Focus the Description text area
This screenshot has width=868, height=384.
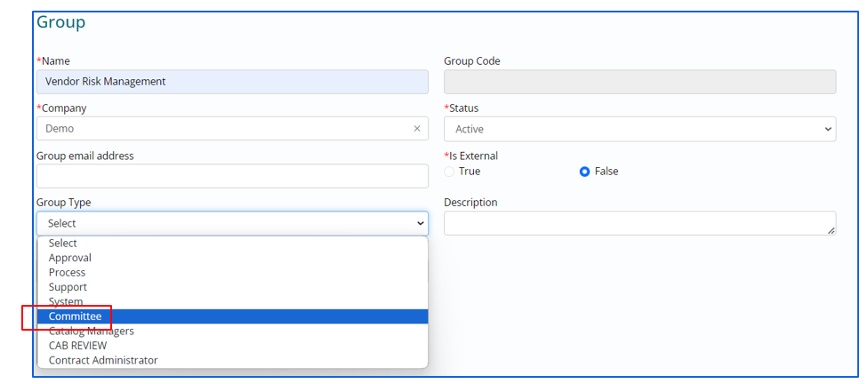pyautogui.click(x=639, y=223)
